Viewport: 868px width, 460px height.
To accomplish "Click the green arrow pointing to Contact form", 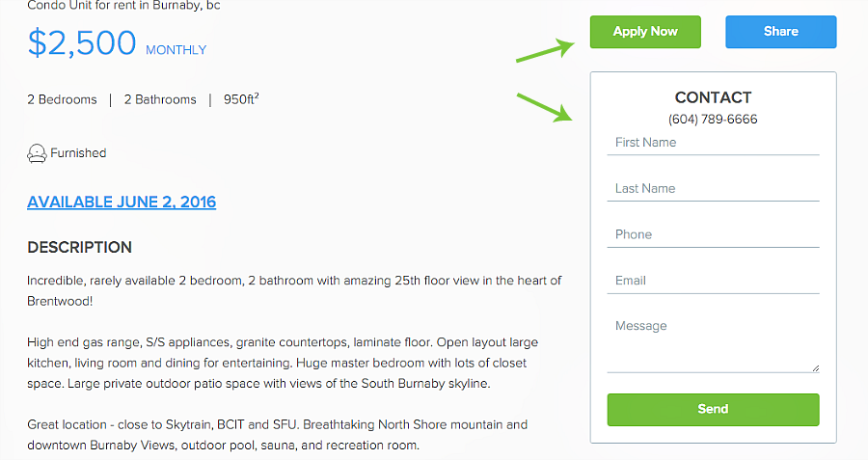I will point(545,107).
